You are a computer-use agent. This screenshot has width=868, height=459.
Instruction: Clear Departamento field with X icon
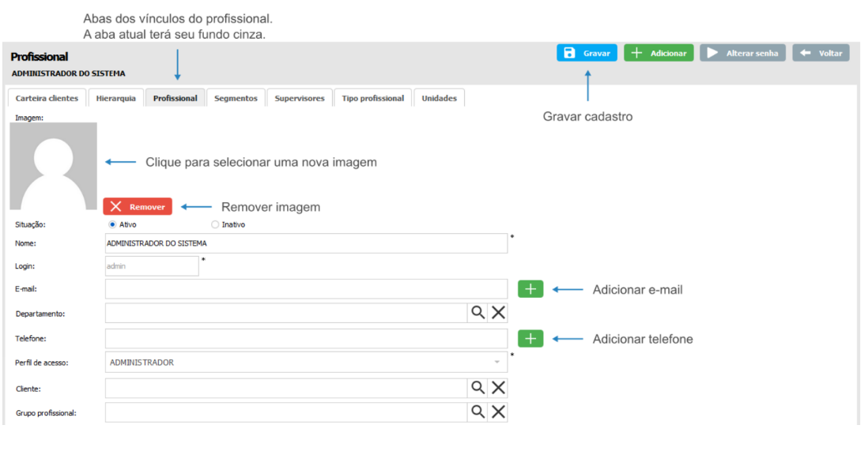(498, 313)
